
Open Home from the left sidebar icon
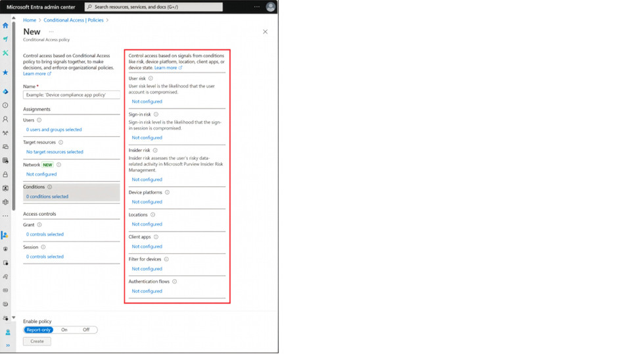pos(5,26)
